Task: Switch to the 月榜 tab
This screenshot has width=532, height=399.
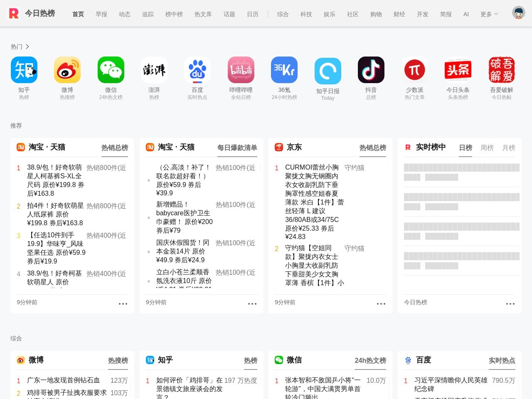Action: (x=508, y=148)
